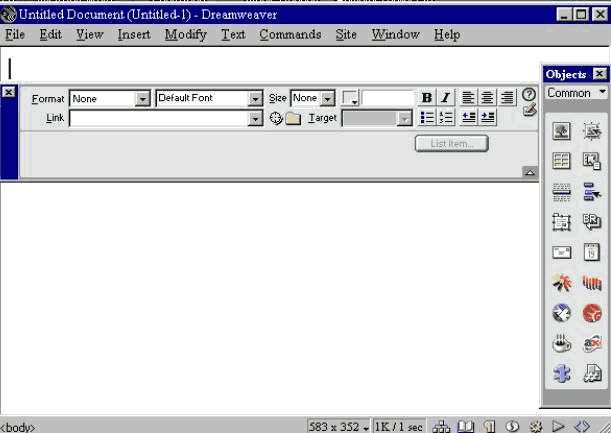
Task: Insert an ActiveX control object
Action: pyautogui.click(x=592, y=343)
